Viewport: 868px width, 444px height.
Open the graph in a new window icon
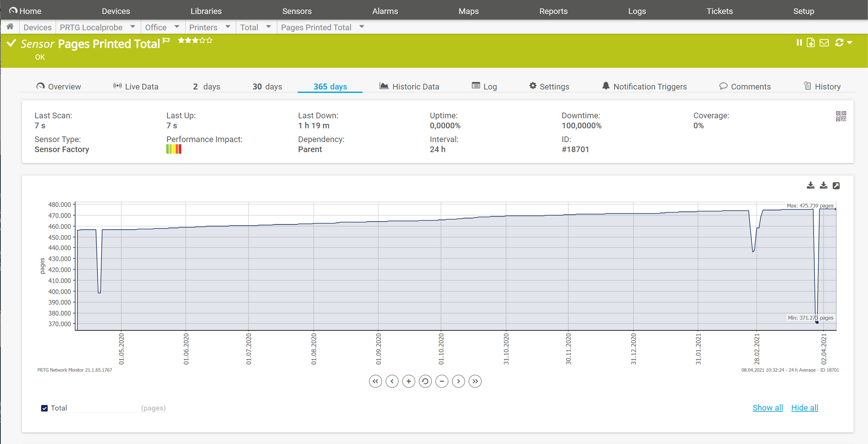(x=836, y=186)
